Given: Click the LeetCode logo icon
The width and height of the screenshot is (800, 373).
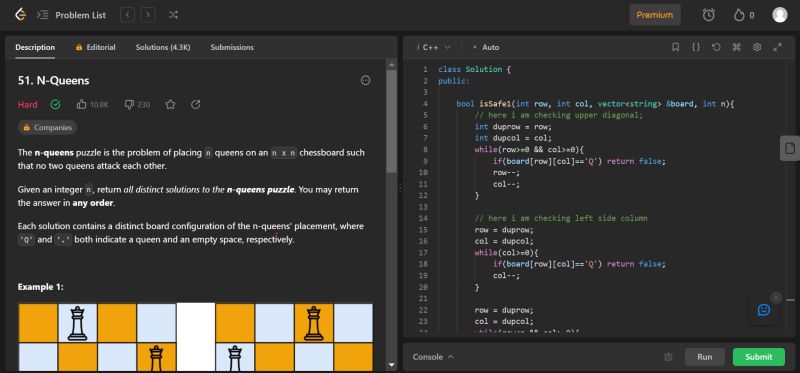Looking at the screenshot, I should pyautogui.click(x=20, y=15).
